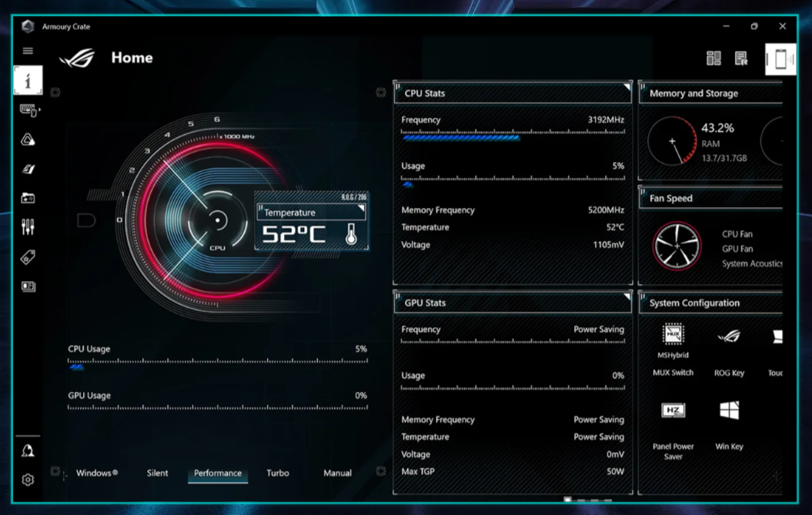Screen dimensions: 812x515
Task: Click the Fan Speed panel header
Action: [711, 199]
